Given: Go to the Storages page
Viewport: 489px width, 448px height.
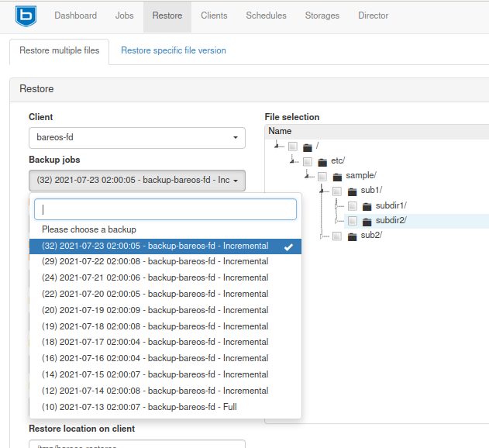Looking at the screenshot, I should [322, 16].
